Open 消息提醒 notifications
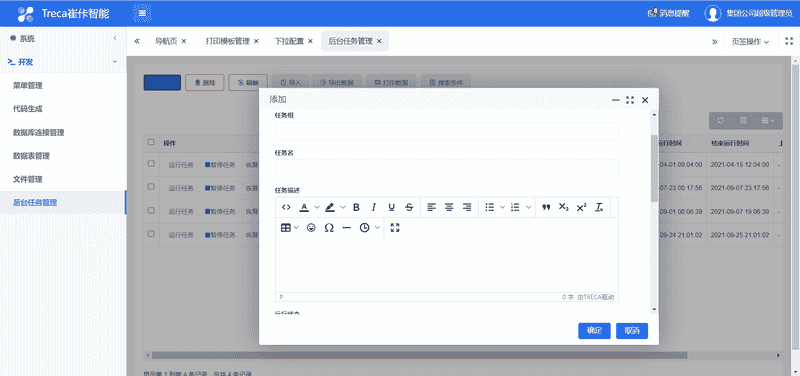Image resolution: width=800 pixels, height=376 pixels. (x=668, y=13)
